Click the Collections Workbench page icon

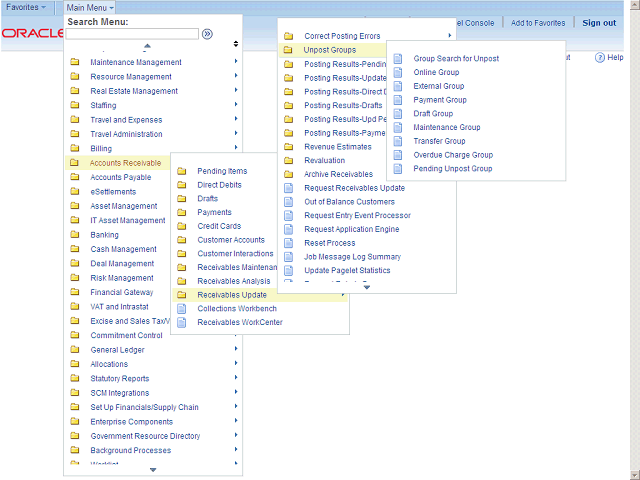182,309
